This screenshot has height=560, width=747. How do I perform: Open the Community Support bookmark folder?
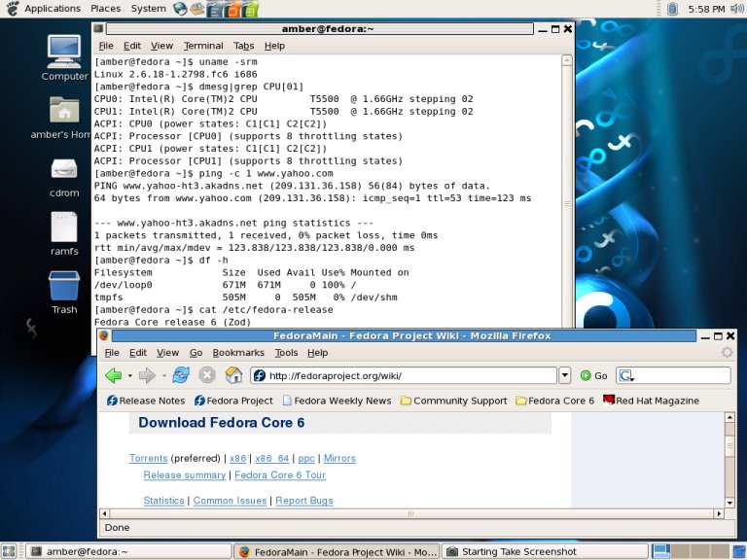tap(454, 401)
